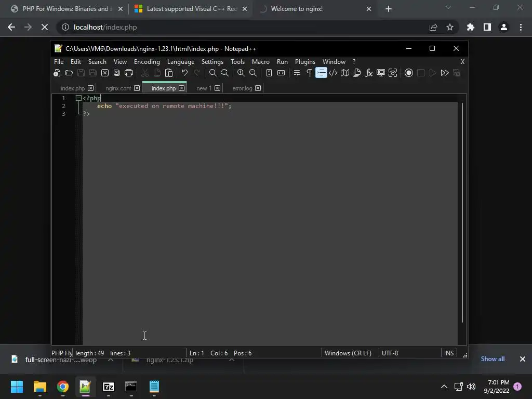Viewport: 532px width, 399px height.
Task: Click the editor's vertical scrollbar
Action: click(462, 212)
